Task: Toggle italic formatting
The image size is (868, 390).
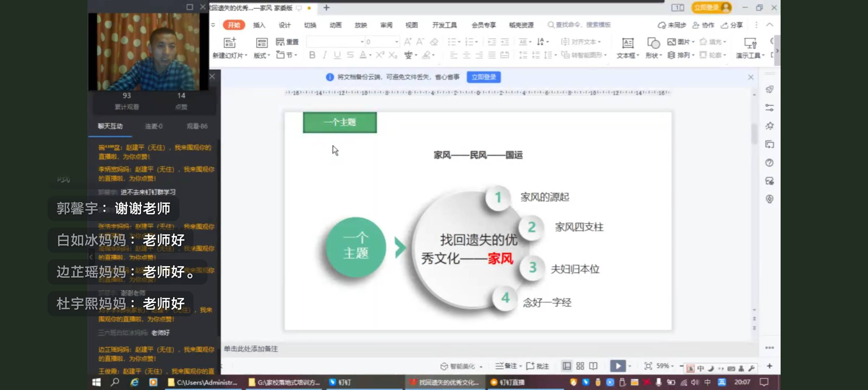Action: (324, 55)
